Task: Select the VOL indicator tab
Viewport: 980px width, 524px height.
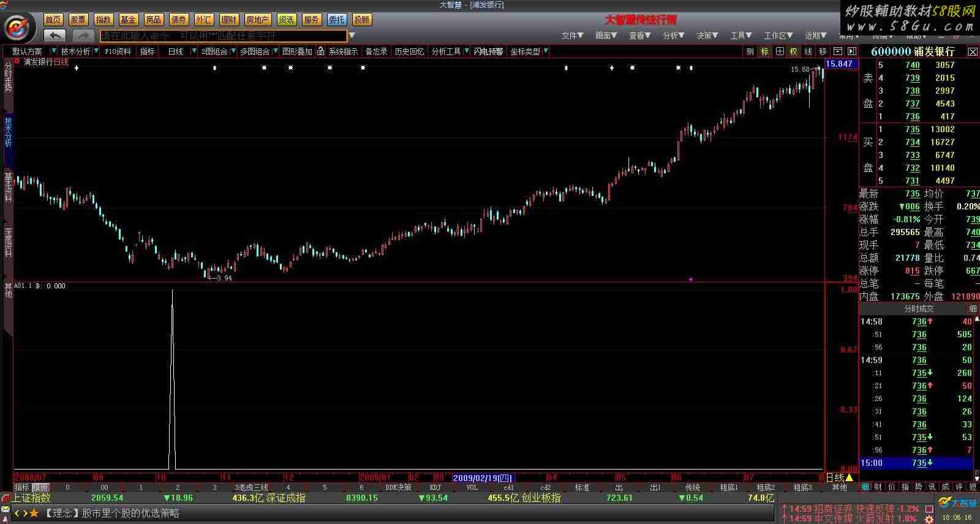Action: pos(472,487)
